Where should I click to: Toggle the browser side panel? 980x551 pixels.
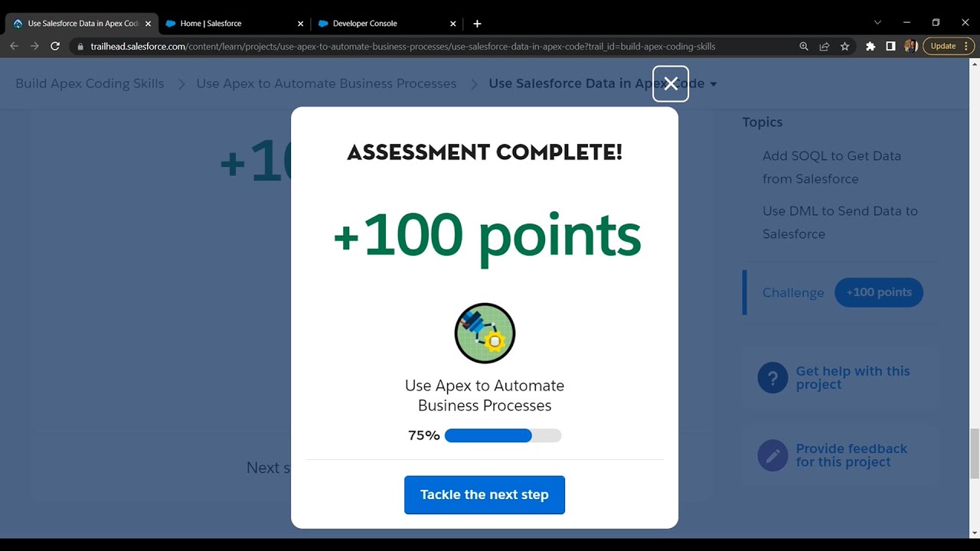pyautogui.click(x=890, y=46)
